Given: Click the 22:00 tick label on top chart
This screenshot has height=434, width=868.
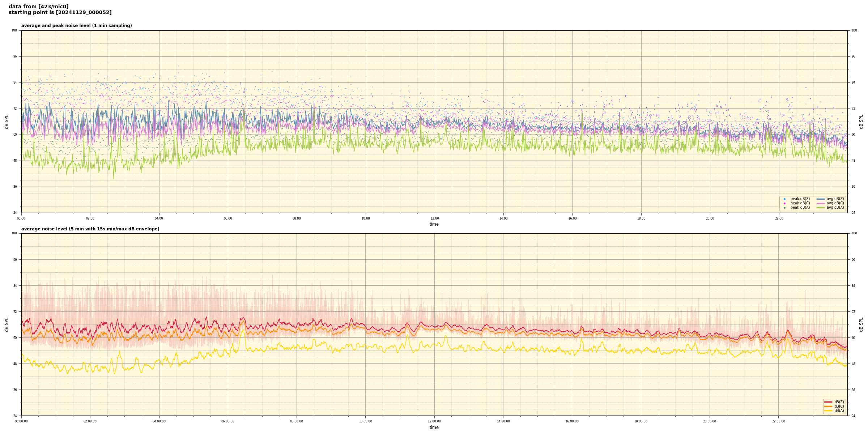Looking at the screenshot, I should click(x=779, y=218).
